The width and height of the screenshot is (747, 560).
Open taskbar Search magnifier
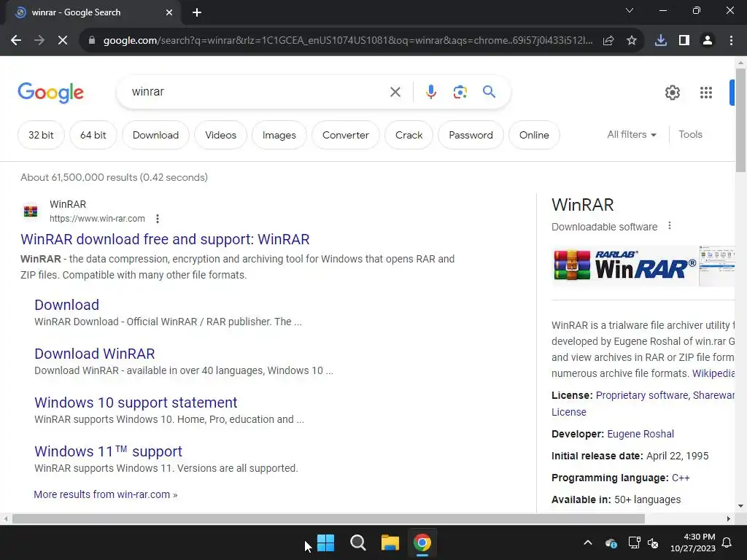click(357, 542)
